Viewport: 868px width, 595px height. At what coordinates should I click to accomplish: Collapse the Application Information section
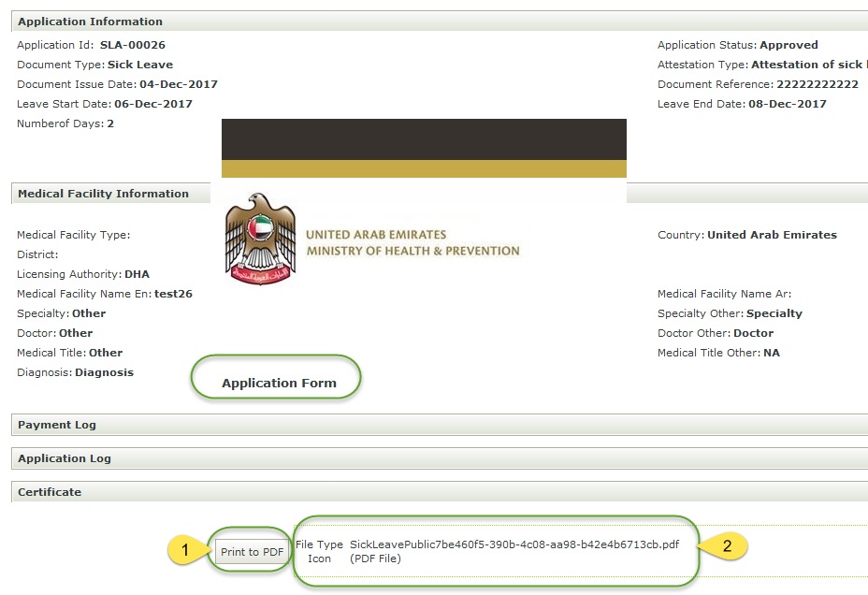(x=90, y=22)
